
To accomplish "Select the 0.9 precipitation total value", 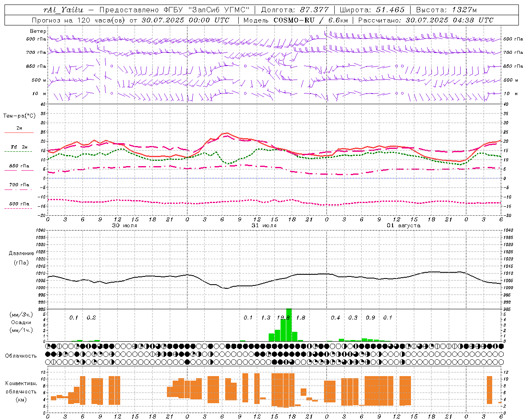I will point(370,317).
